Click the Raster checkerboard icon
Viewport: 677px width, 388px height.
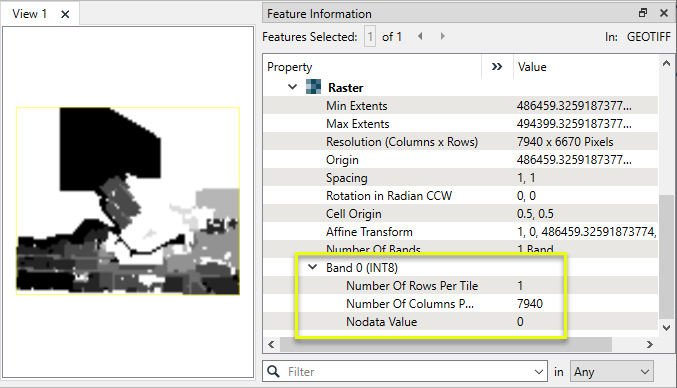[x=313, y=87]
